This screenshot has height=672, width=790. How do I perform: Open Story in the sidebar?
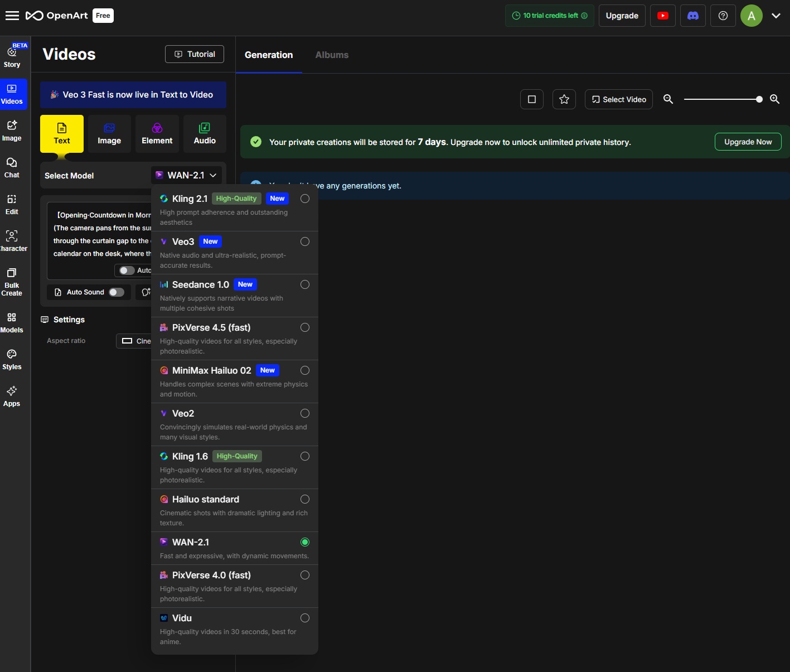coord(12,57)
